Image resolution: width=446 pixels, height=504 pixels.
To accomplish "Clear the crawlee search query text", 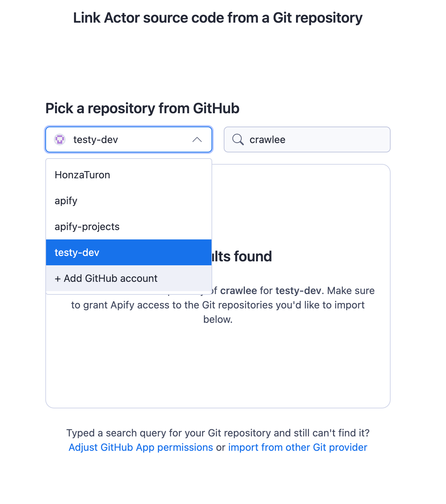I will (x=267, y=139).
